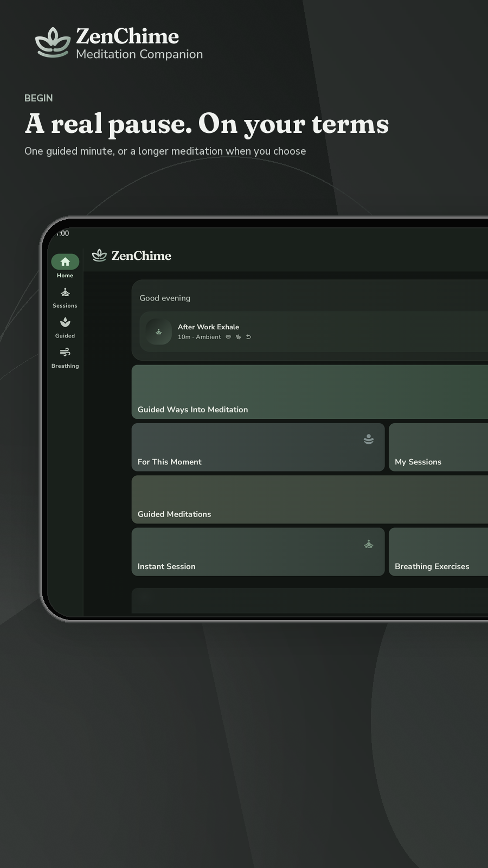Open the Guided tab in sidebar
The height and width of the screenshot is (868, 488).
[65, 328]
